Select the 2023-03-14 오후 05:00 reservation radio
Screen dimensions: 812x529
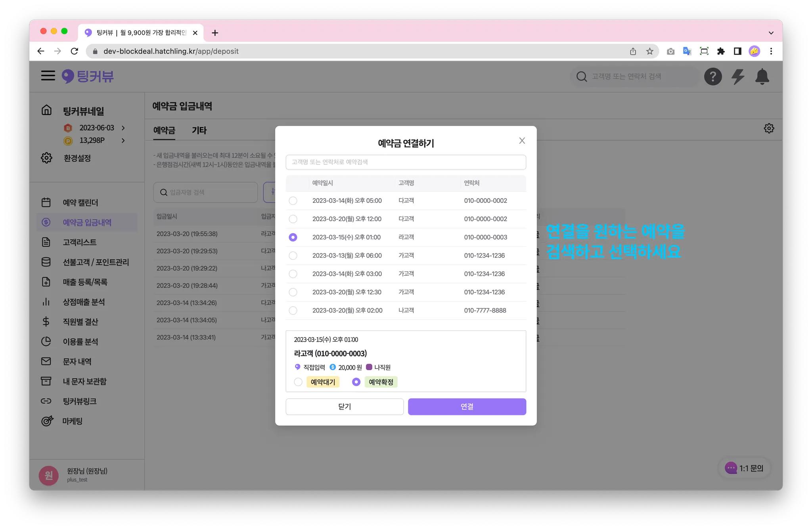click(293, 201)
